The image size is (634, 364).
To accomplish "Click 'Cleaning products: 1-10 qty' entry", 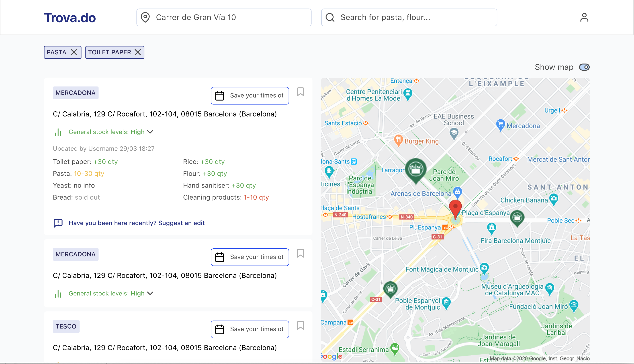I will point(226,197).
